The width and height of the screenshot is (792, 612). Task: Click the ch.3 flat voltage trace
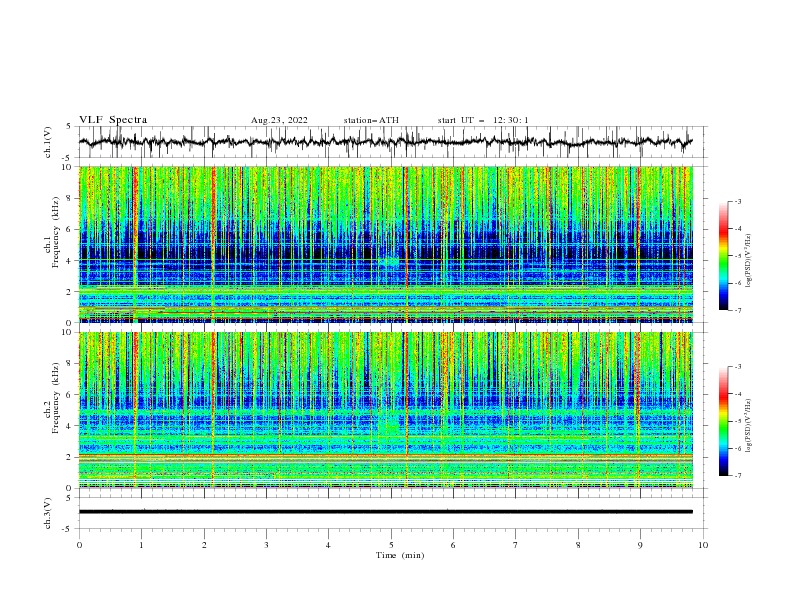[x=386, y=512]
